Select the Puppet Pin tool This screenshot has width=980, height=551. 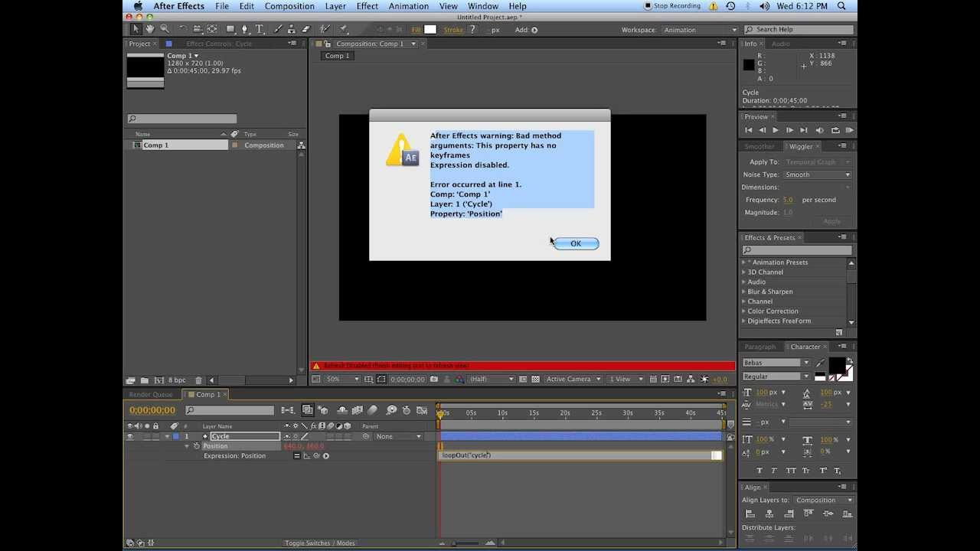344,29
